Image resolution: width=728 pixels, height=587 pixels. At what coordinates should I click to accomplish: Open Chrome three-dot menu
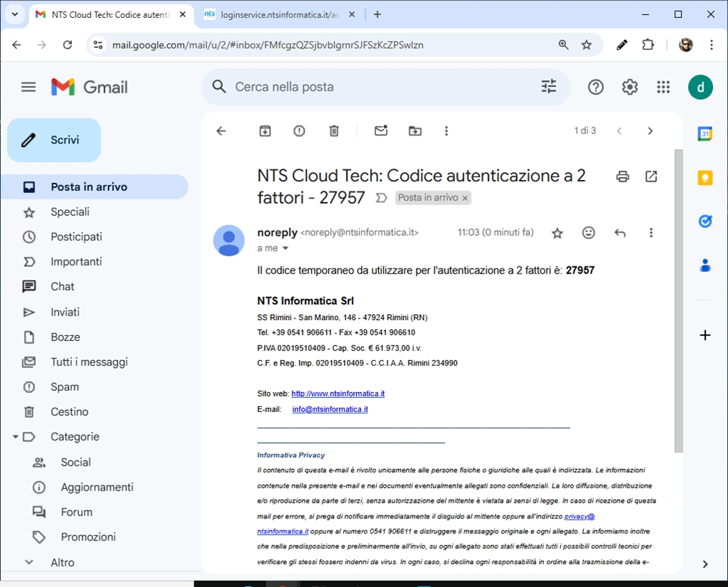click(712, 45)
